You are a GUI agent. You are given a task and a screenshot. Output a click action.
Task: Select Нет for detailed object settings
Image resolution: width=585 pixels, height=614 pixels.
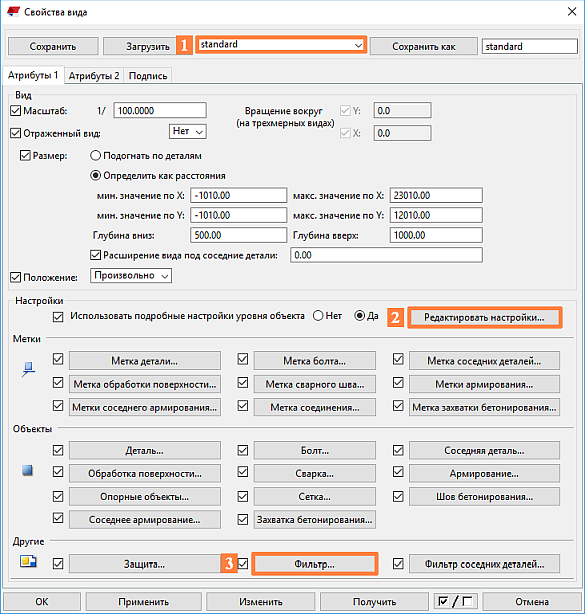318,316
